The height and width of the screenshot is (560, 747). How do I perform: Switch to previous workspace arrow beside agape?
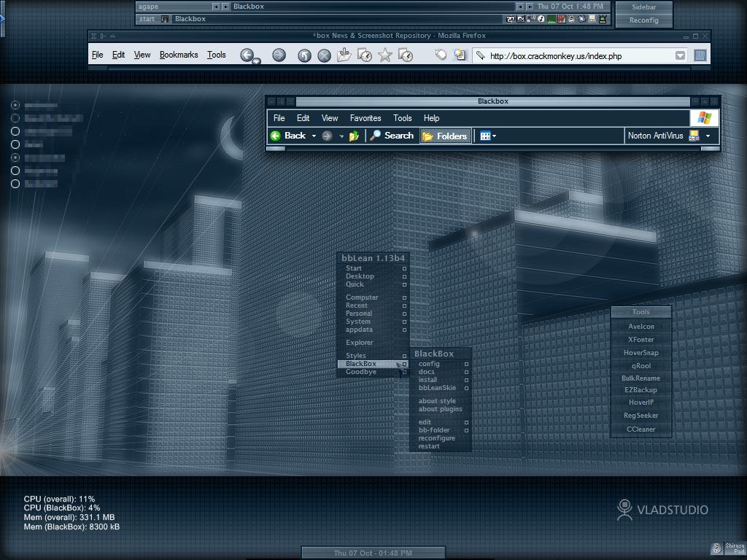point(216,7)
